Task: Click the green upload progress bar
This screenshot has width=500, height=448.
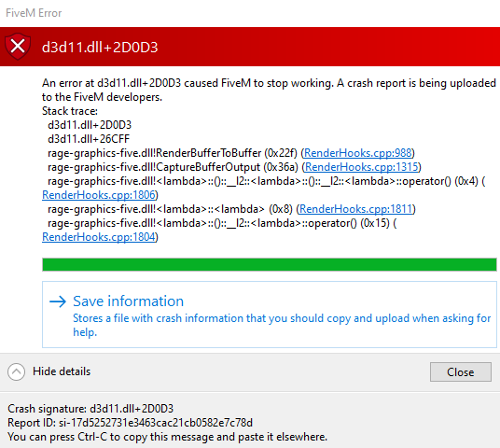Action: [x=270, y=264]
